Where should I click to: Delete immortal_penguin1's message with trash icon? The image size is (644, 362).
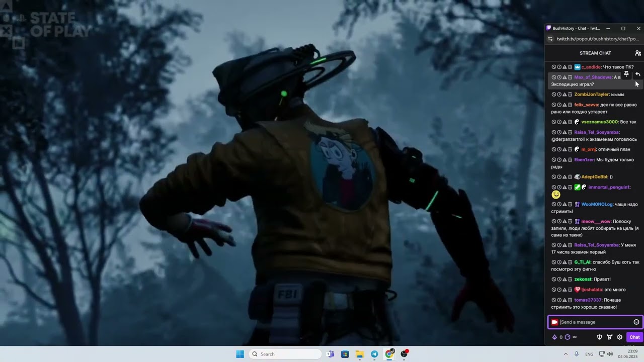coord(570,188)
